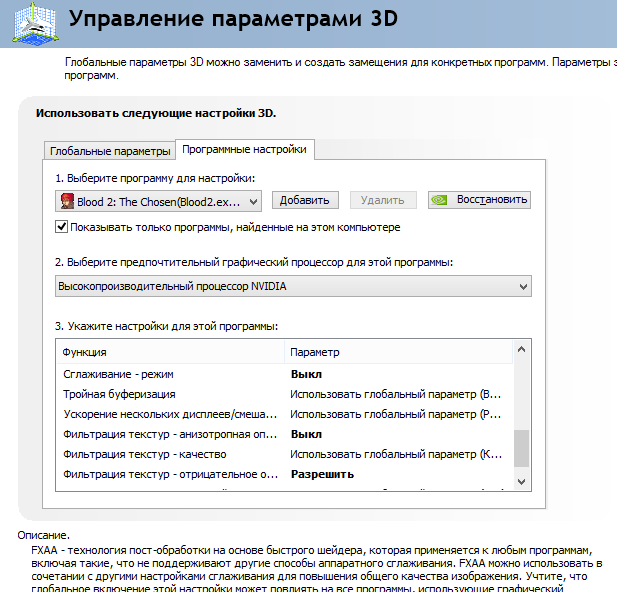This screenshot has height=592, width=617.
Task: Click parameter value for Тройная буферизация
Action: coord(396,394)
